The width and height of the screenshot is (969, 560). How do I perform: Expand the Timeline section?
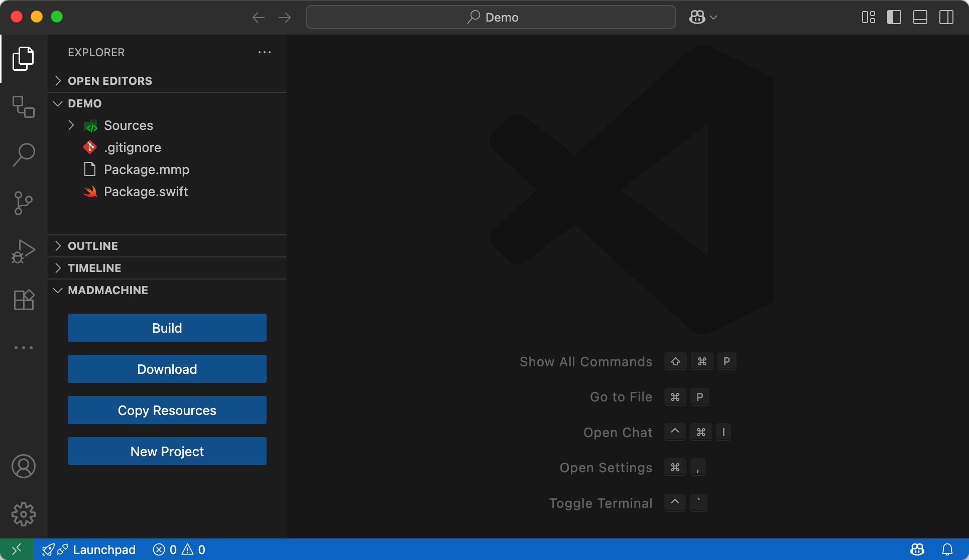pyautogui.click(x=167, y=268)
